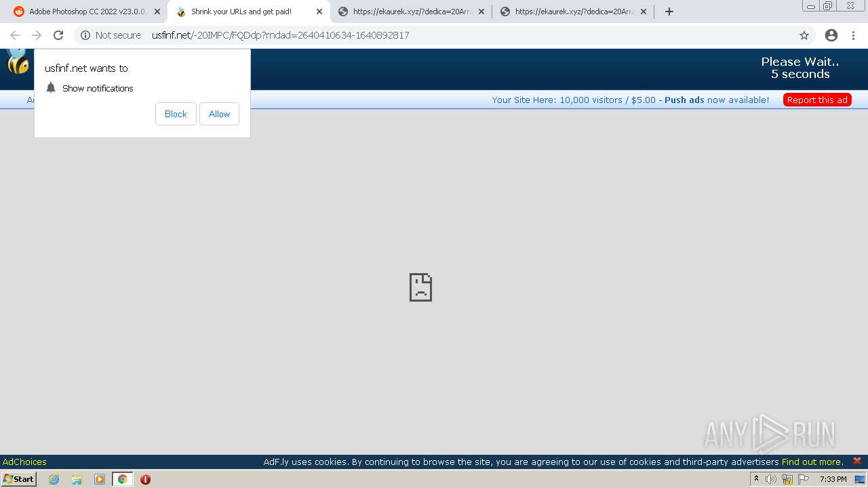Open the Windows Start menu

pos(19,479)
